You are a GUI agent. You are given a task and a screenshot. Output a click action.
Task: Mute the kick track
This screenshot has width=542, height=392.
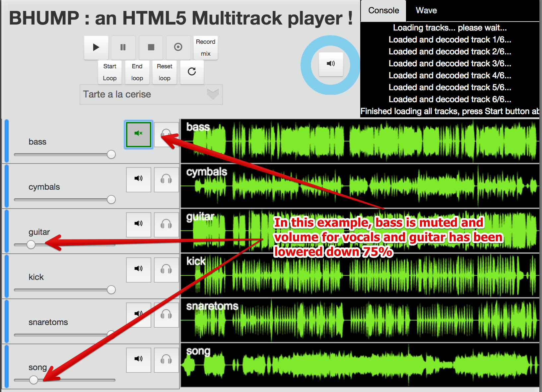[x=139, y=270]
